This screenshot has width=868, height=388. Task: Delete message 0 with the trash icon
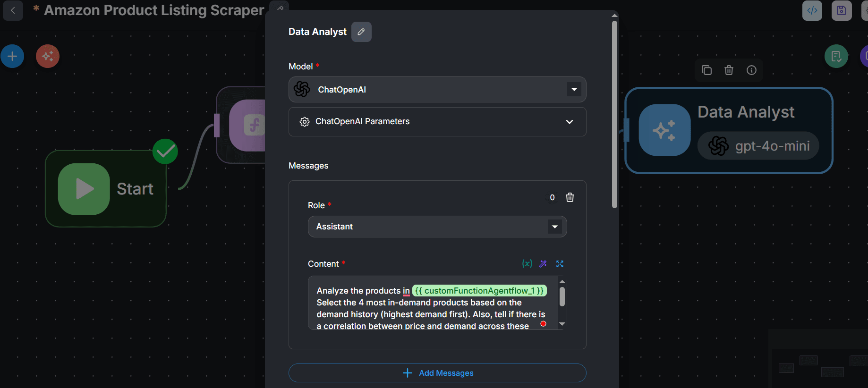click(x=570, y=197)
